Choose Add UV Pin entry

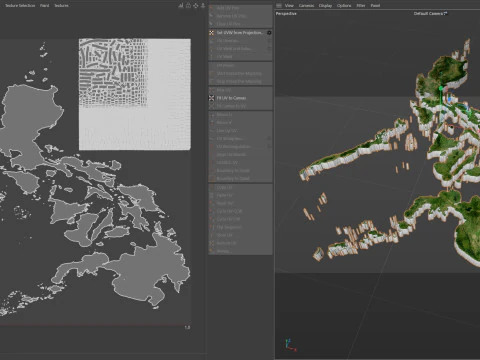[x=240, y=8]
